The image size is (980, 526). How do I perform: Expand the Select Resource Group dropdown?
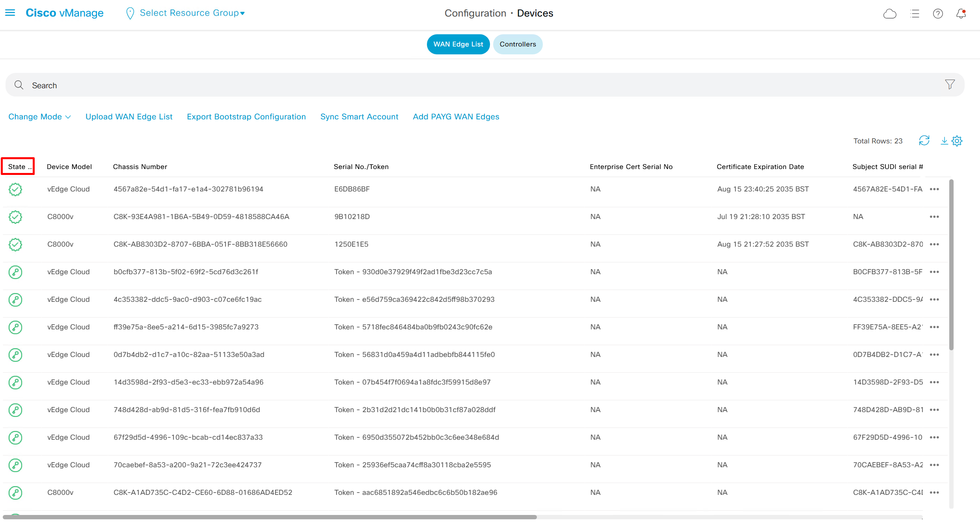[x=192, y=13]
